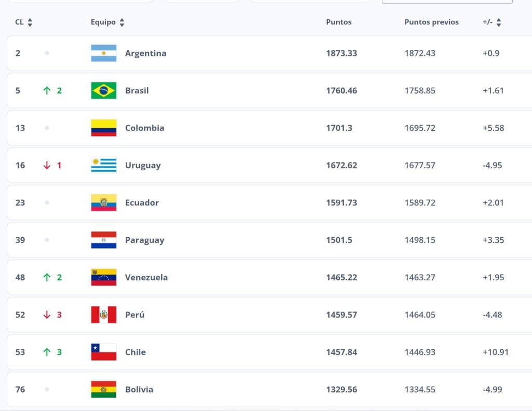Sort by the +/- points change column
This screenshot has width=532, height=411.
492,22
